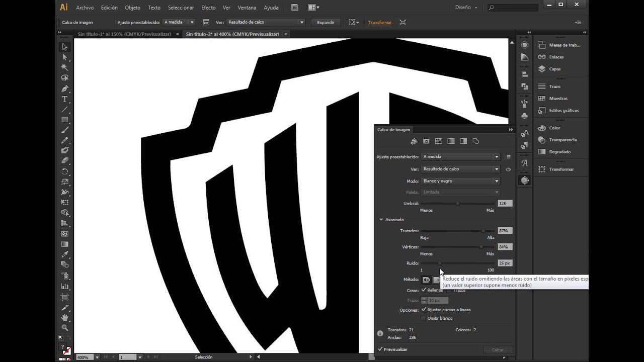Click the Calcar button
Viewport: 644px width, 362px height.
click(497, 349)
